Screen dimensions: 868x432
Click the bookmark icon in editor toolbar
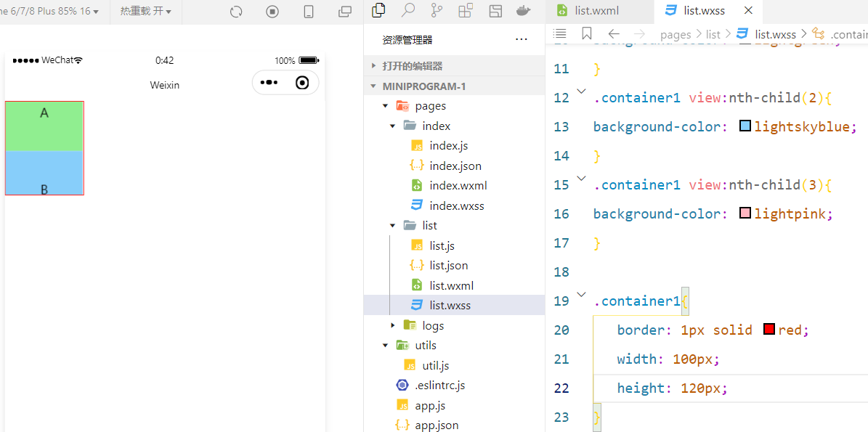(587, 34)
